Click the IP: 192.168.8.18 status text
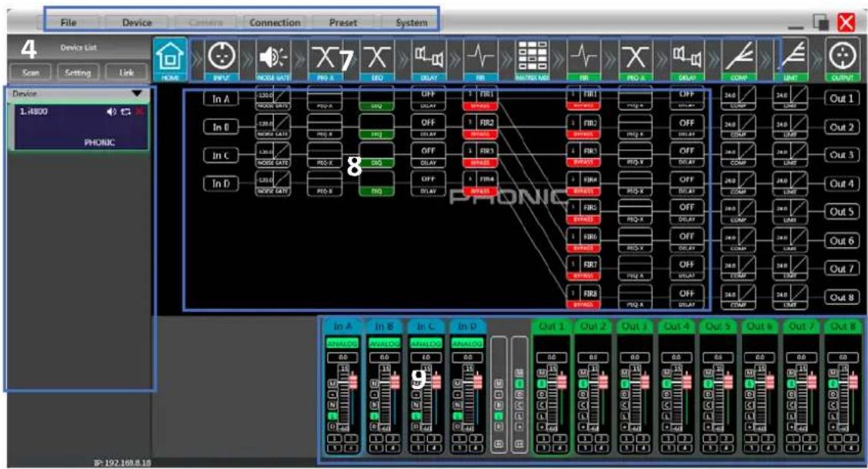The width and height of the screenshot is (868, 469). pyautogui.click(x=122, y=462)
